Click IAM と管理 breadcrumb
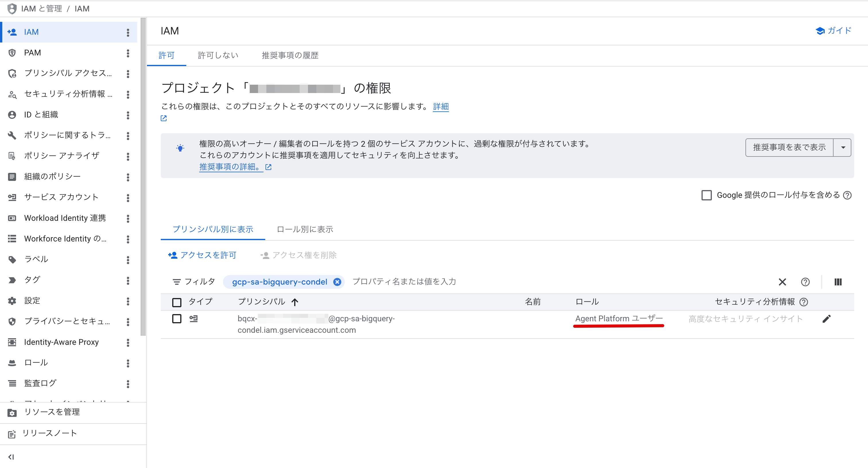This screenshot has width=868, height=468. click(x=41, y=9)
